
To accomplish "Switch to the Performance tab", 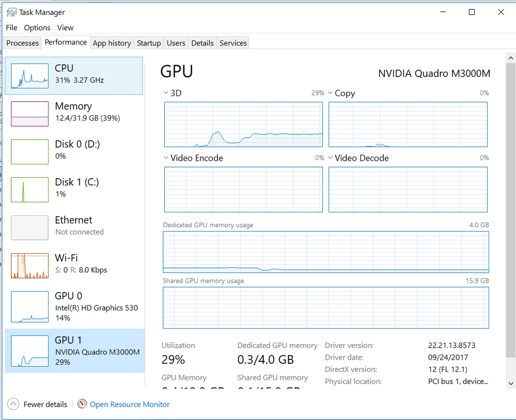I will (66, 42).
